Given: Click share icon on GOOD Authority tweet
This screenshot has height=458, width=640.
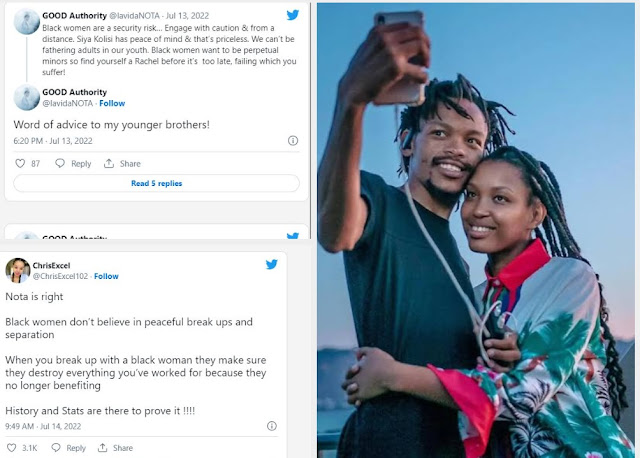Looking at the screenshot, I should 109,164.
